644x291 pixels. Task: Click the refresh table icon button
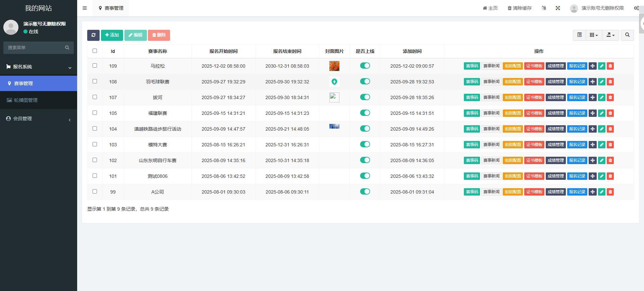click(93, 35)
